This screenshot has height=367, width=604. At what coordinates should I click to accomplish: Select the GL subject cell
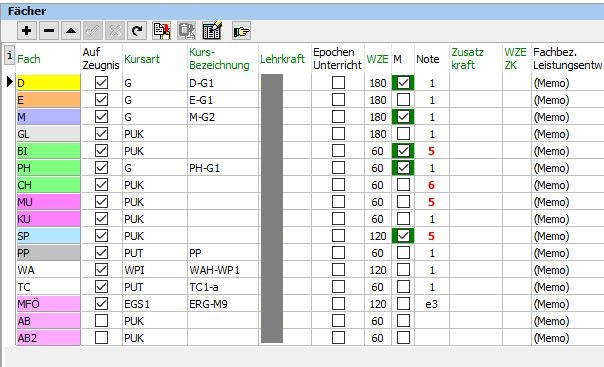[x=49, y=134]
